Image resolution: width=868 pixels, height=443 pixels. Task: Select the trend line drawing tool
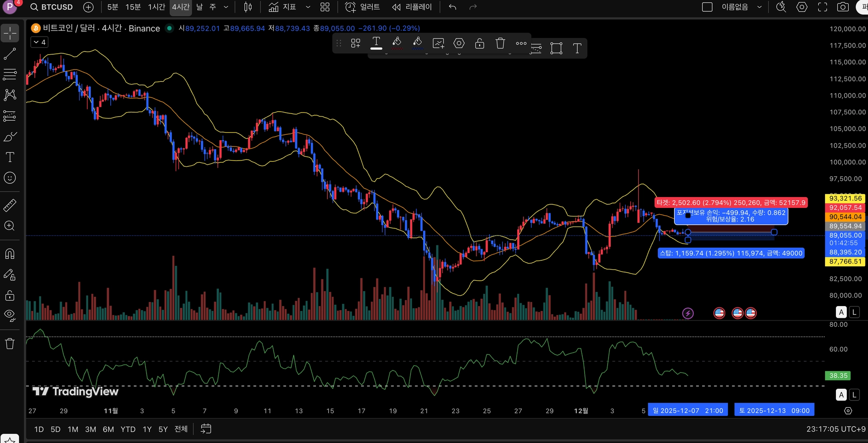(10, 54)
